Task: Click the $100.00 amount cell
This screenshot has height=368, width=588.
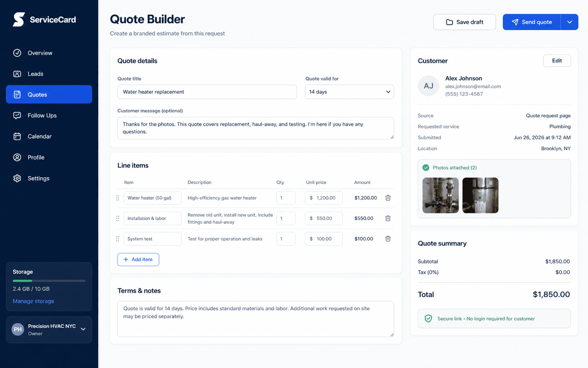Action: [364, 239]
